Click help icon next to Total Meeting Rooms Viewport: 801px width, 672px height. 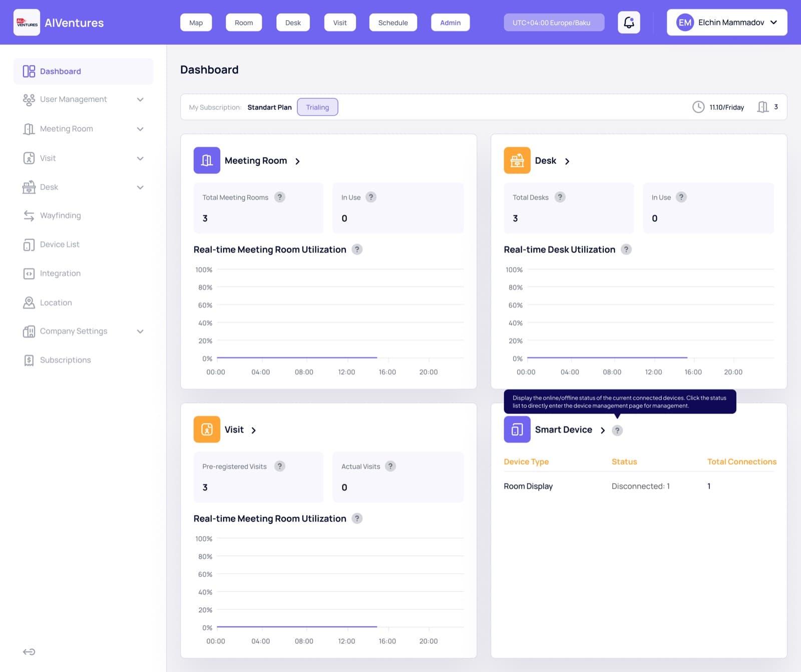pyautogui.click(x=280, y=197)
